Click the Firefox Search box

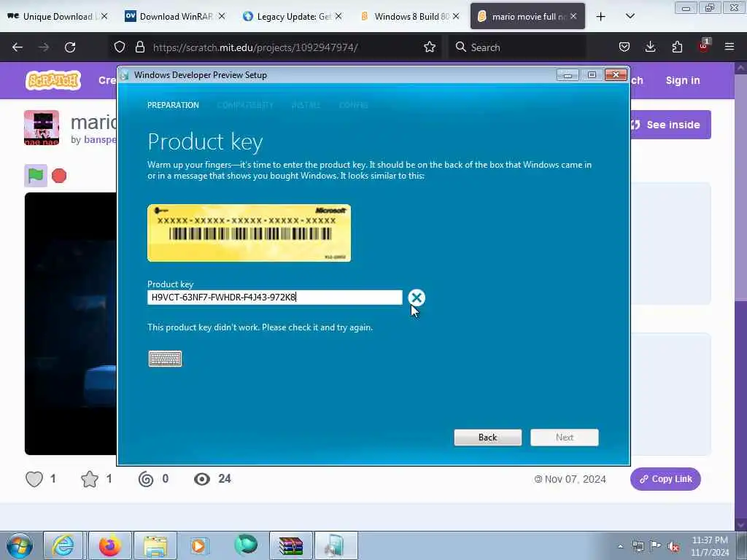coord(517,47)
